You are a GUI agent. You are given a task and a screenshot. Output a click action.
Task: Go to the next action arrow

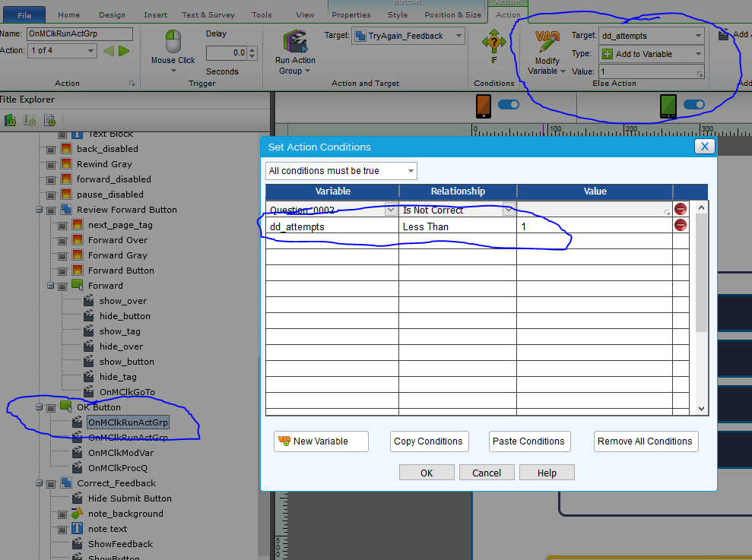point(124,51)
